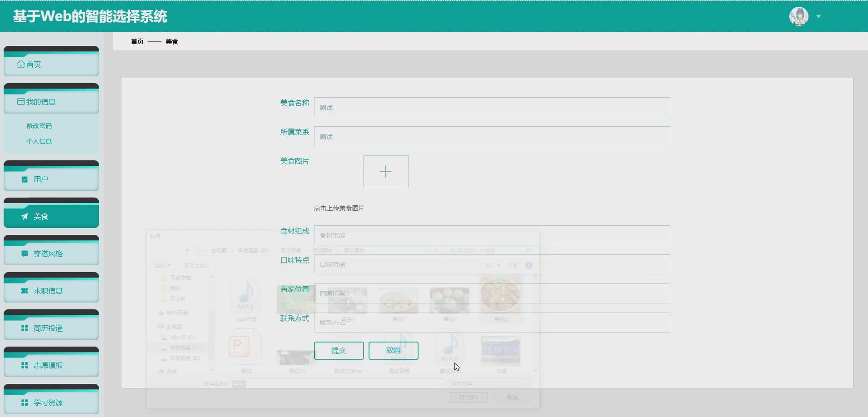Screen dimensions: 868x417
Task: Select 修改密码 from the sidebar submenu
Action: click(x=39, y=125)
